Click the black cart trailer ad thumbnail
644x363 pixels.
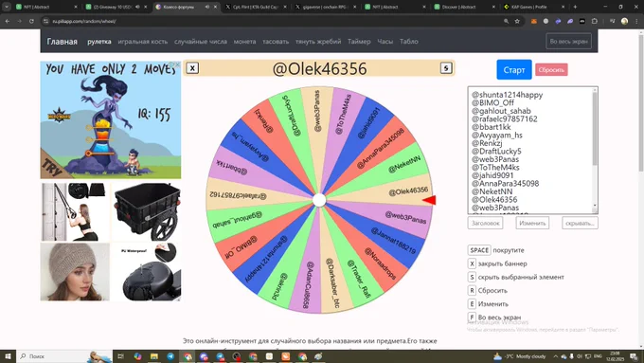tap(147, 212)
